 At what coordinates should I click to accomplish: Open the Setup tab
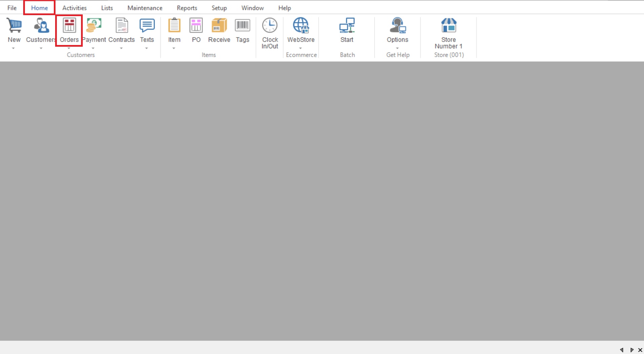pyautogui.click(x=219, y=8)
